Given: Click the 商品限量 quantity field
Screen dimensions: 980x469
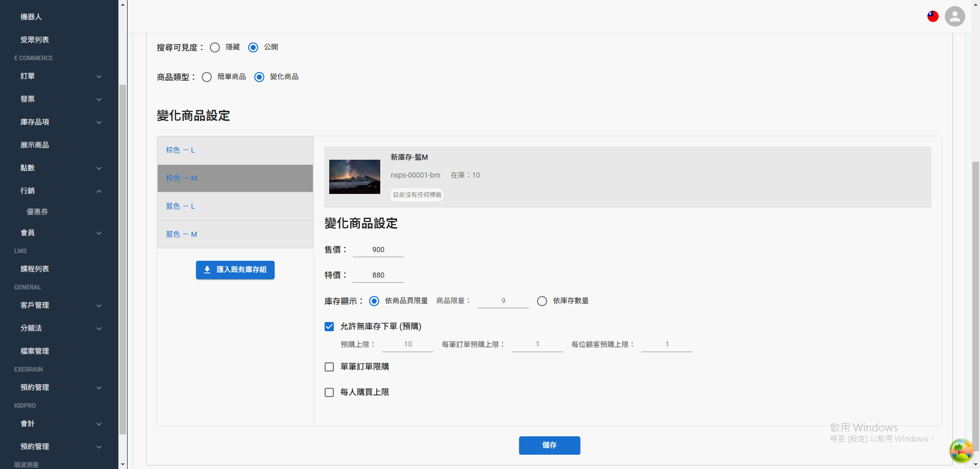Looking at the screenshot, I should pos(503,301).
